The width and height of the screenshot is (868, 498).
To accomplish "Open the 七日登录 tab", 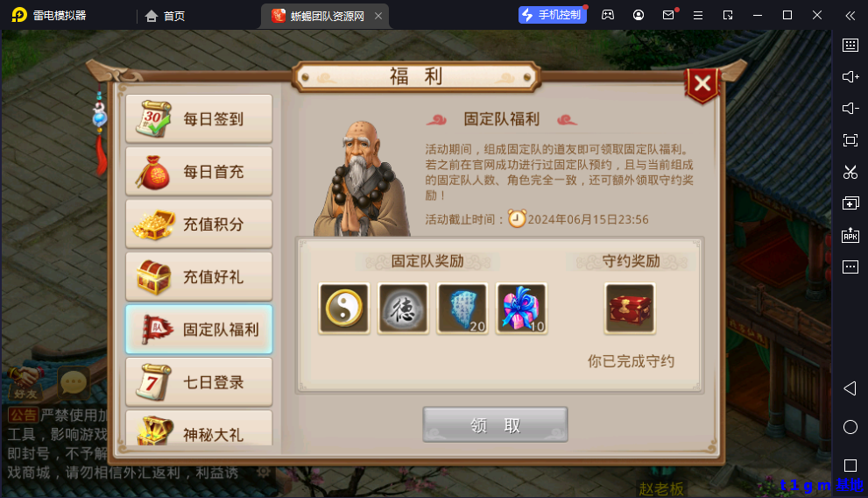I will point(199,382).
